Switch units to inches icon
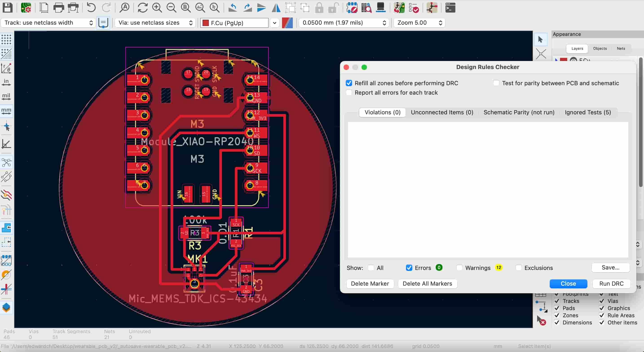 click(6, 82)
